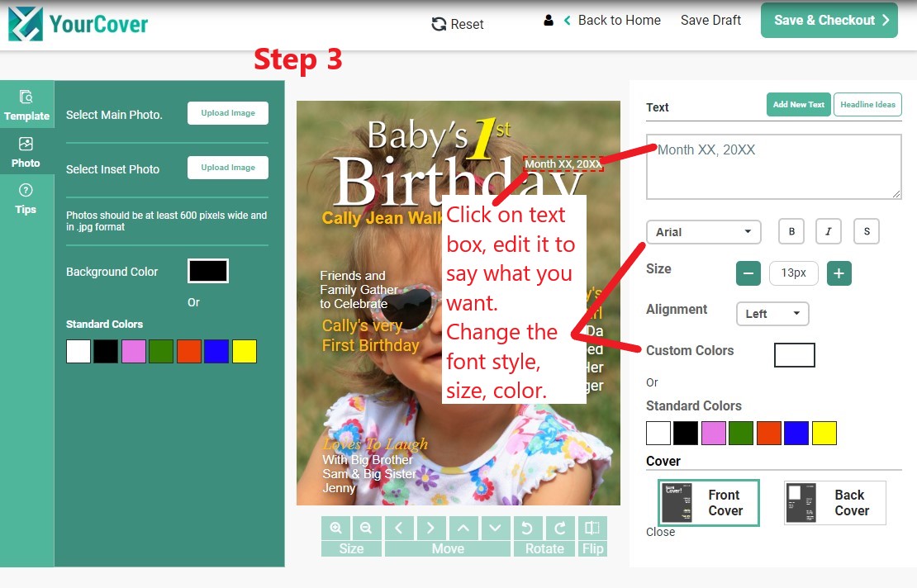Click the Save & Checkout button
The height and width of the screenshot is (588, 917).
829,20
